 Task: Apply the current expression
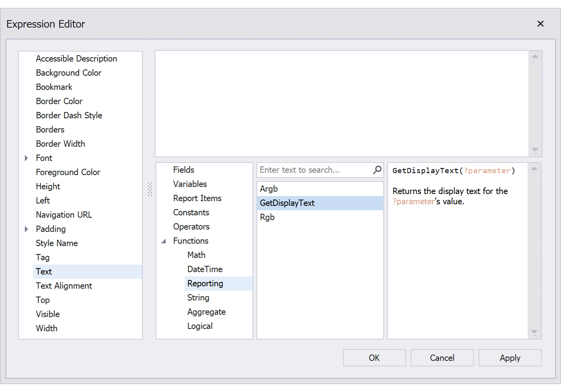point(510,358)
